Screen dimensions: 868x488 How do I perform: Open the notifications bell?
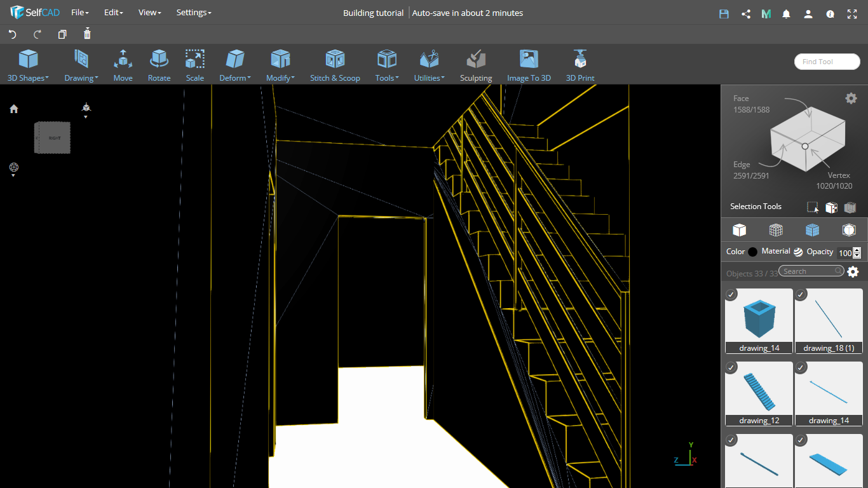click(x=787, y=13)
